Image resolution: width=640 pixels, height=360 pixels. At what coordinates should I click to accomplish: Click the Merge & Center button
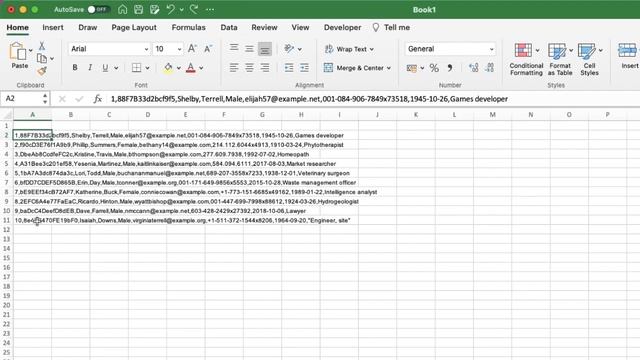[x=357, y=68]
